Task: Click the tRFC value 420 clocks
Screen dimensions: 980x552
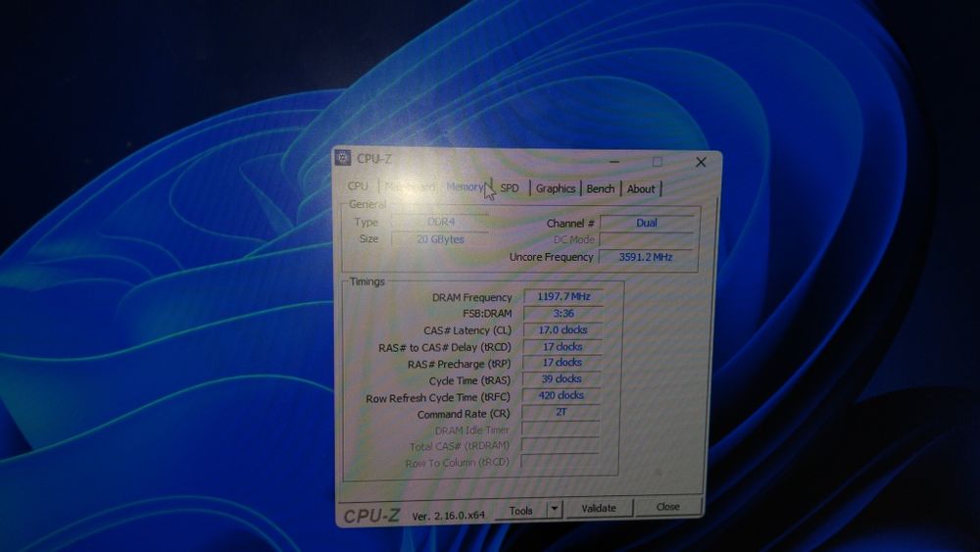Action: pyautogui.click(x=562, y=395)
